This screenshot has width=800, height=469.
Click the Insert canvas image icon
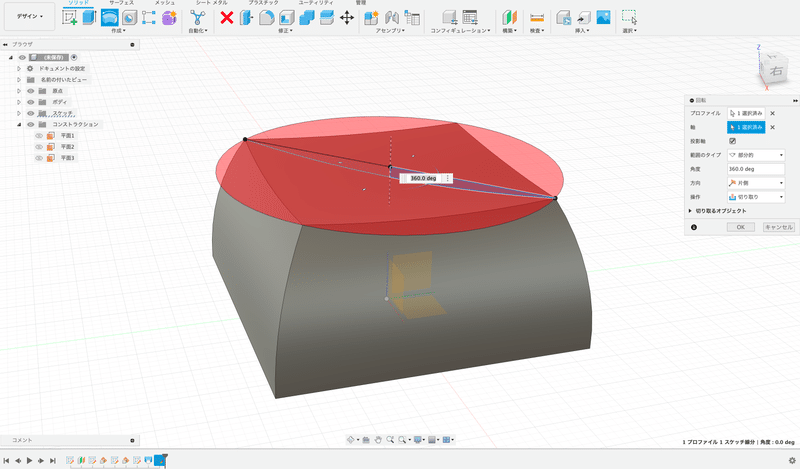[x=603, y=17]
